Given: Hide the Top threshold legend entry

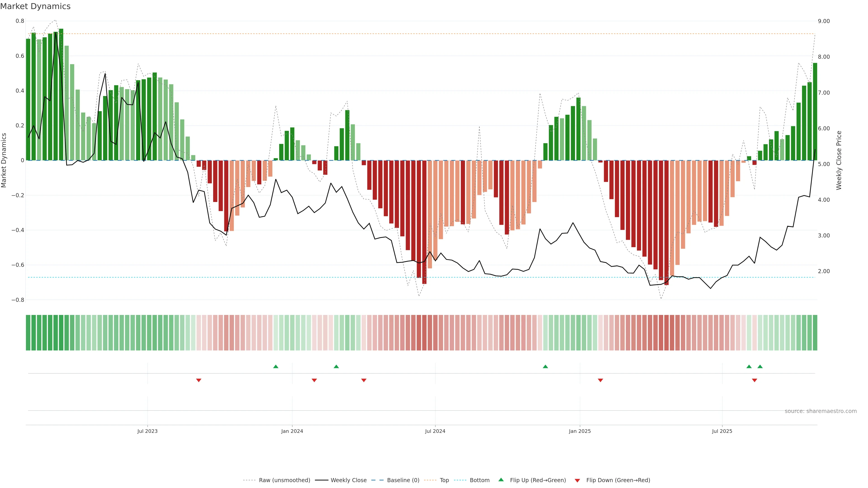Looking at the screenshot, I should (x=444, y=480).
